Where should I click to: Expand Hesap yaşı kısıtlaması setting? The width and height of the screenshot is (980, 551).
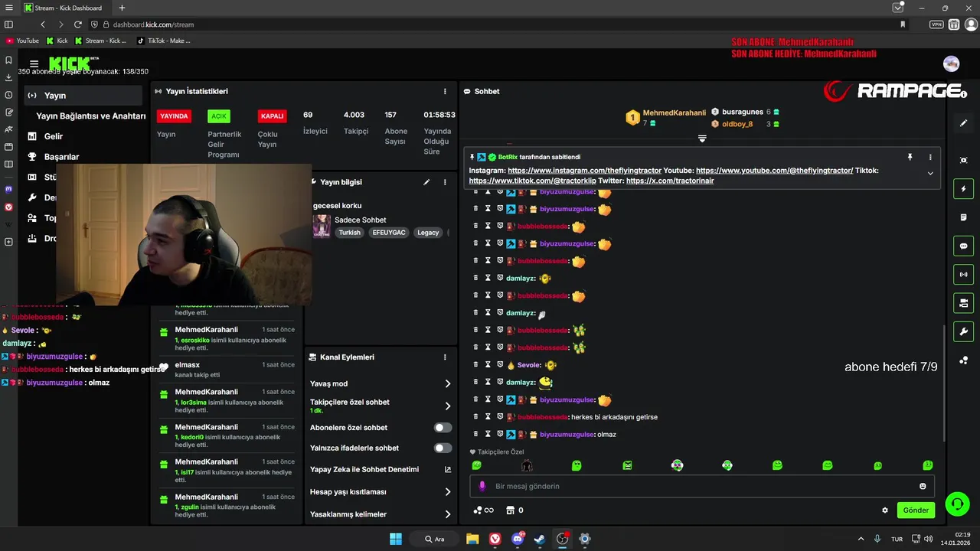point(380,492)
